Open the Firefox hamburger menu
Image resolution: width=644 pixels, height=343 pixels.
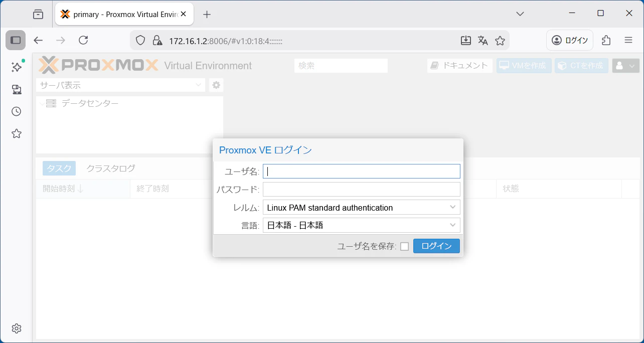pos(628,40)
